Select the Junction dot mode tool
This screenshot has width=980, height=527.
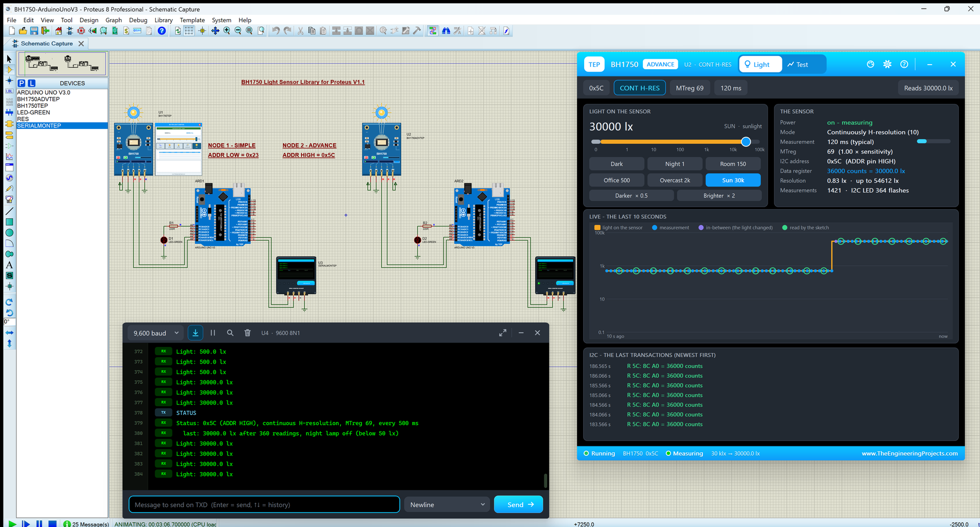(9, 81)
